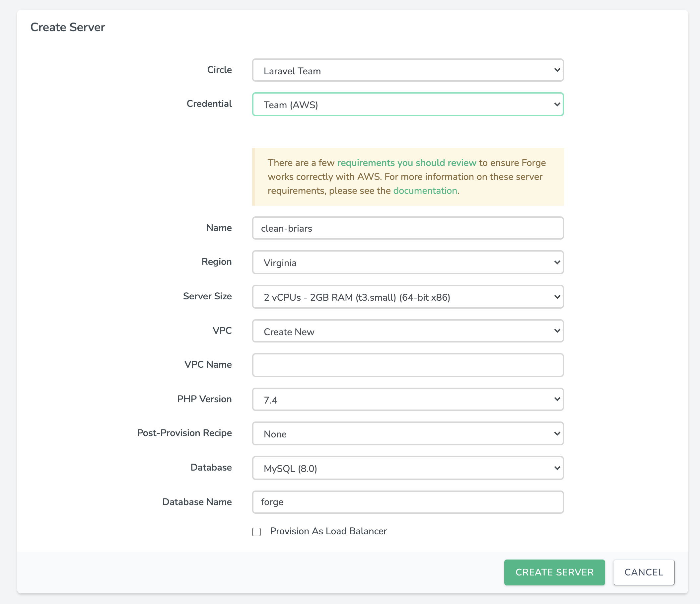
Task: Click the Provision As Load Balancer label
Action: [x=328, y=531]
